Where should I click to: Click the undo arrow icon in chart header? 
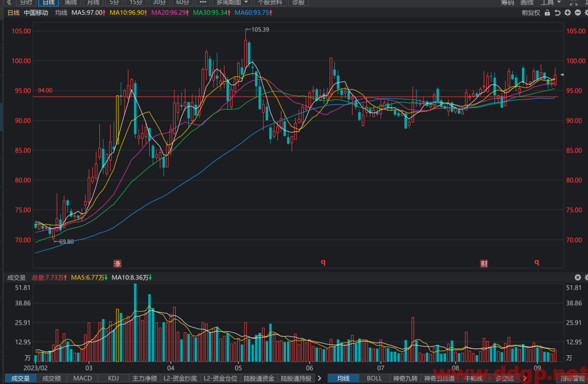click(x=558, y=13)
